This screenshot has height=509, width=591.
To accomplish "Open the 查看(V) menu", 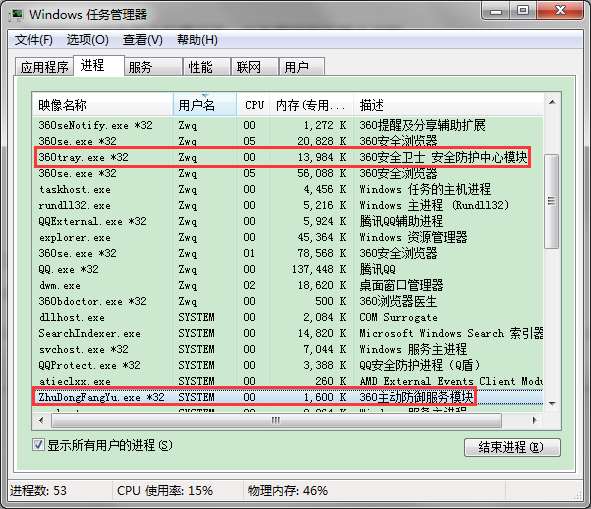I will coord(142,40).
